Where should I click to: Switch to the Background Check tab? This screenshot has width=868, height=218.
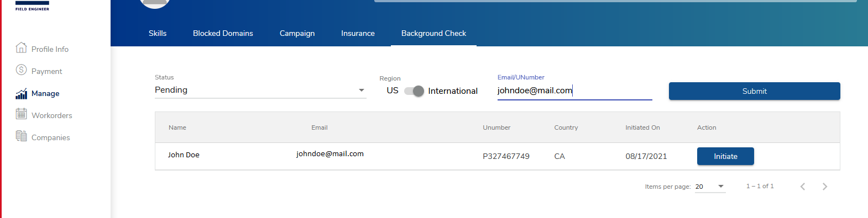pos(433,33)
